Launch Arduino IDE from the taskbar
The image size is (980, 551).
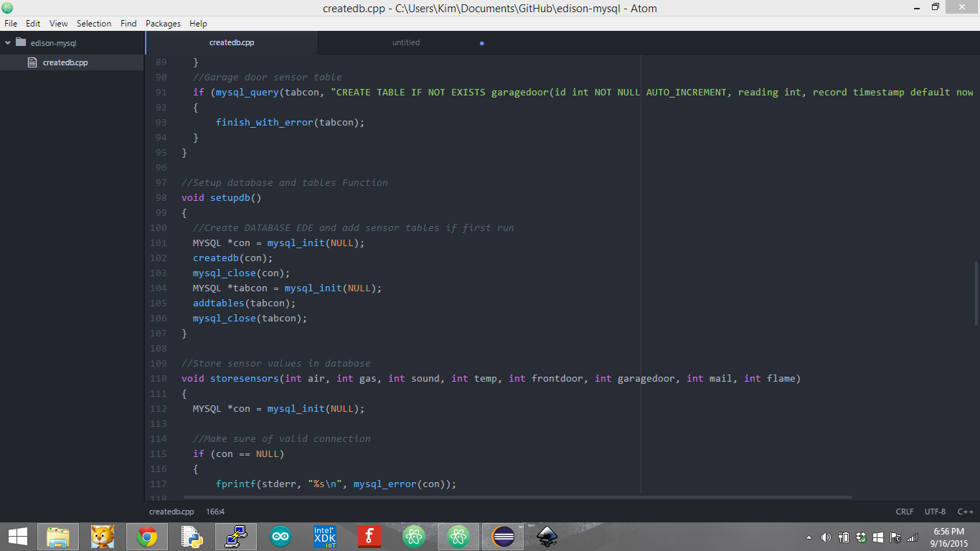[x=281, y=537]
